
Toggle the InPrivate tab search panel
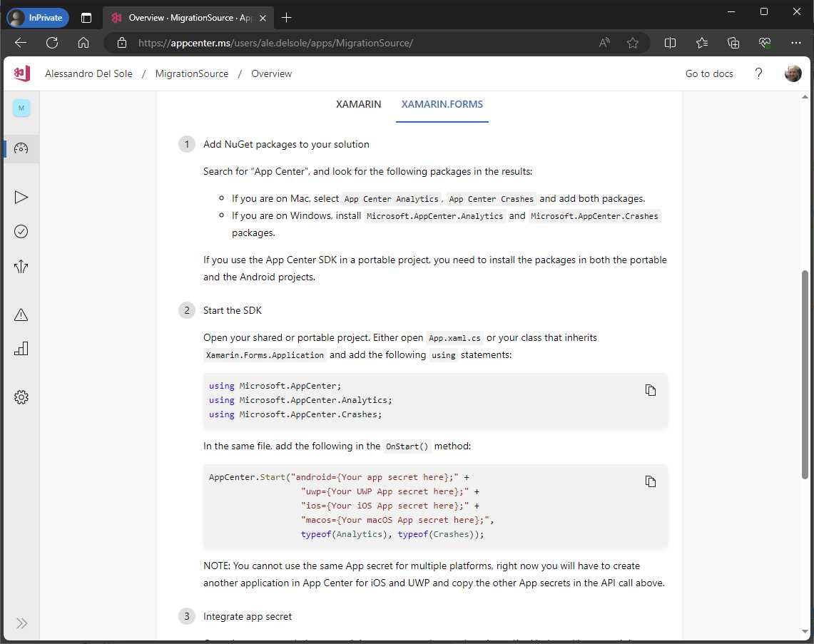pyautogui.click(x=86, y=17)
